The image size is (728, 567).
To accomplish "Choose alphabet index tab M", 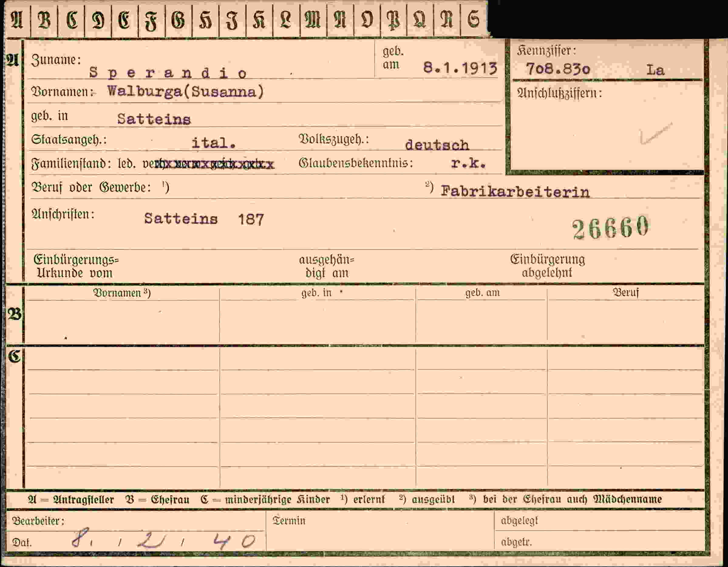I will click(x=313, y=20).
